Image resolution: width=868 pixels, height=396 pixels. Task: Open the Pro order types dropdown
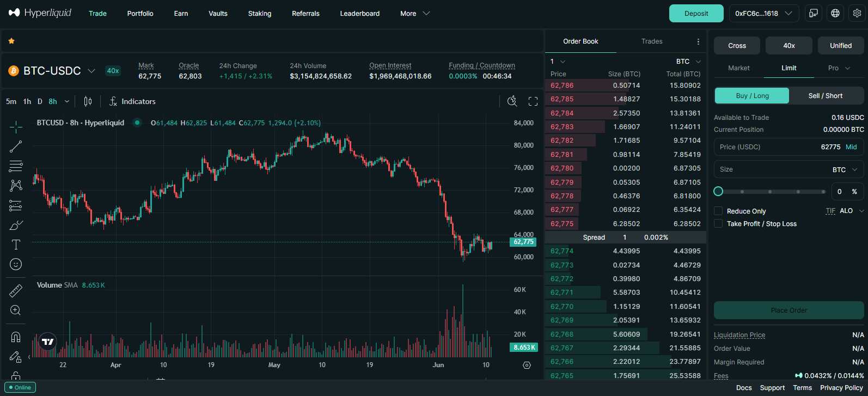839,68
